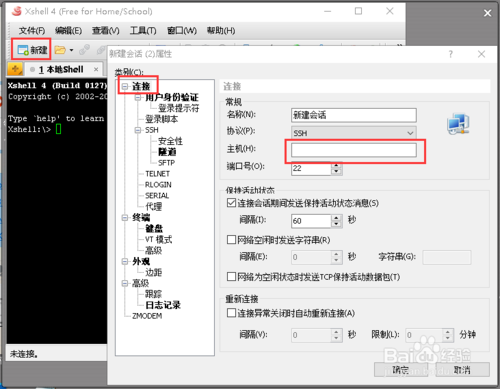Decrease port number with down arrow
Image resolution: width=500 pixels, height=389 pixels.
click(x=336, y=172)
